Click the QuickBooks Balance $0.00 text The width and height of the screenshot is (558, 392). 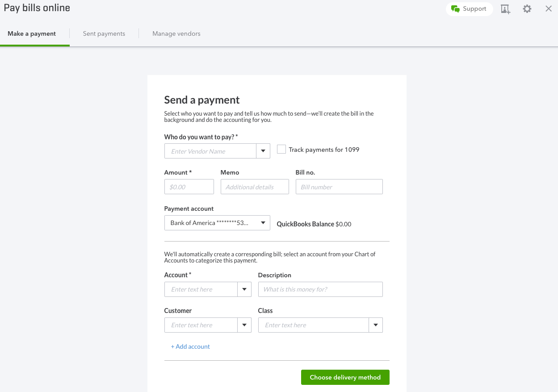pyautogui.click(x=314, y=224)
